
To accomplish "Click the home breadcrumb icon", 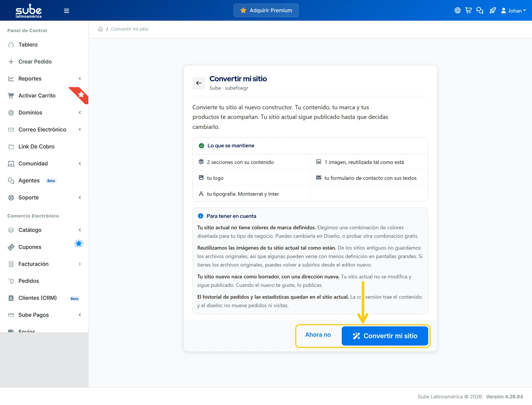I will tap(100, 29).
